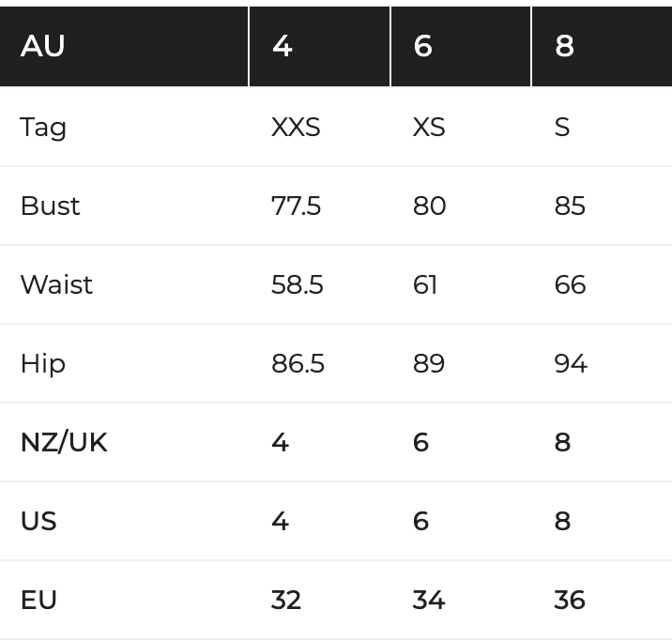Click the 94 hip value
Image resolution: width=672 pixels, height=640 pixels.
point(571,364)
